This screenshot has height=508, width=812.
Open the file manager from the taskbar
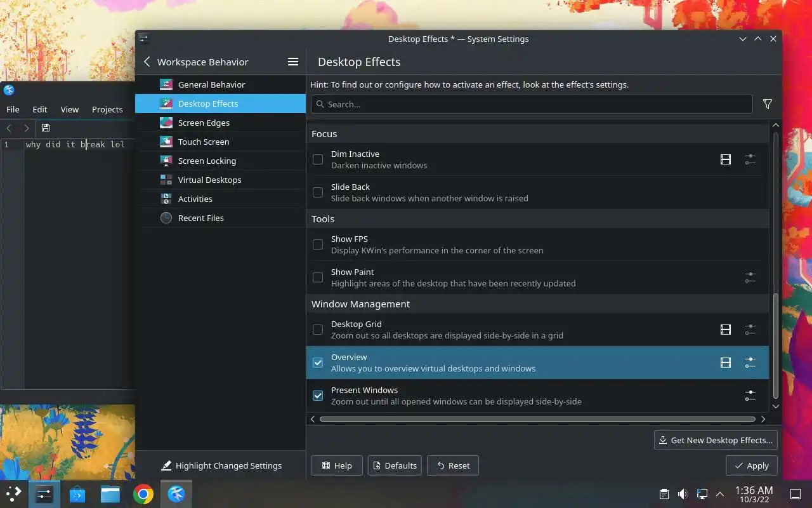110,494
